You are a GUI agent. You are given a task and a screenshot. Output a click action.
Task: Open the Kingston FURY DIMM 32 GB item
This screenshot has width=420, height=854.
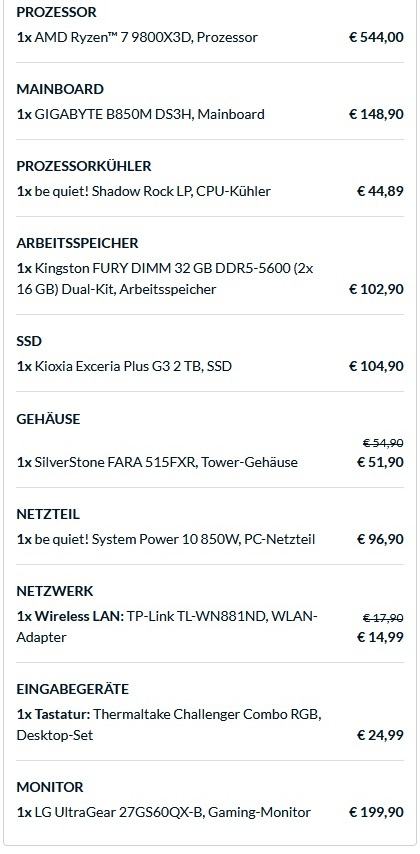point(165,278)
